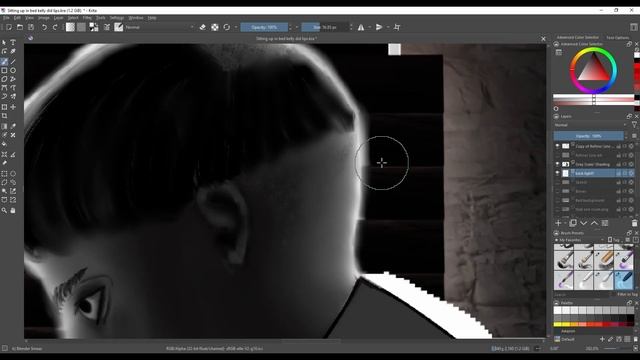
Task: Open layer filter funnel menu
Action: 634,125
